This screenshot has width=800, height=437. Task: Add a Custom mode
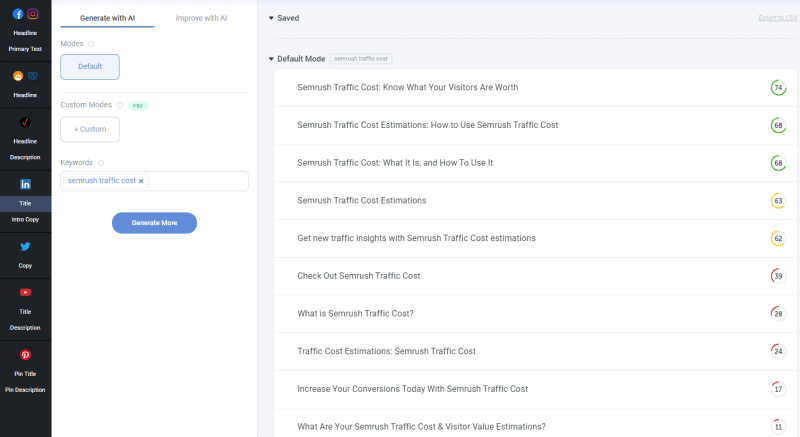[x=90, y=130]
